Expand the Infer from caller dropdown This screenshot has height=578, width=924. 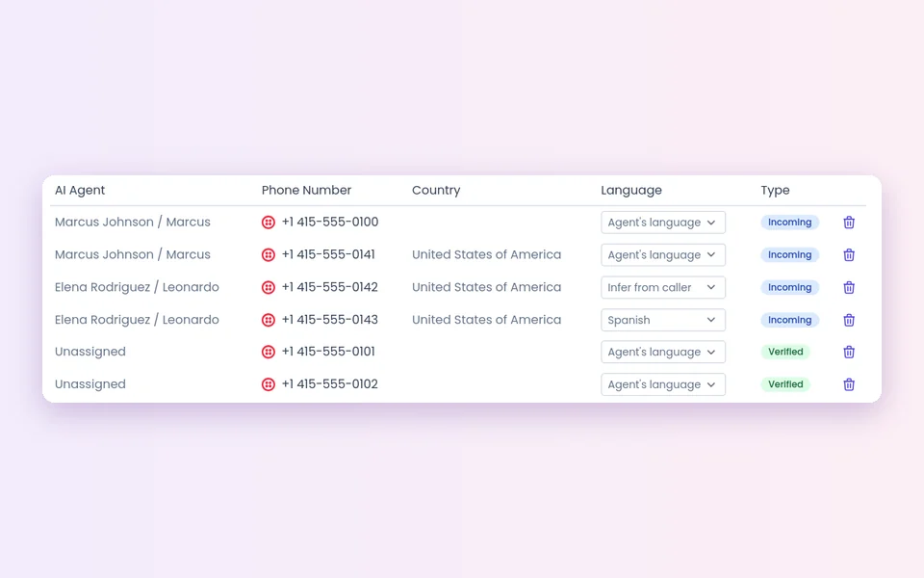(663, 287)
